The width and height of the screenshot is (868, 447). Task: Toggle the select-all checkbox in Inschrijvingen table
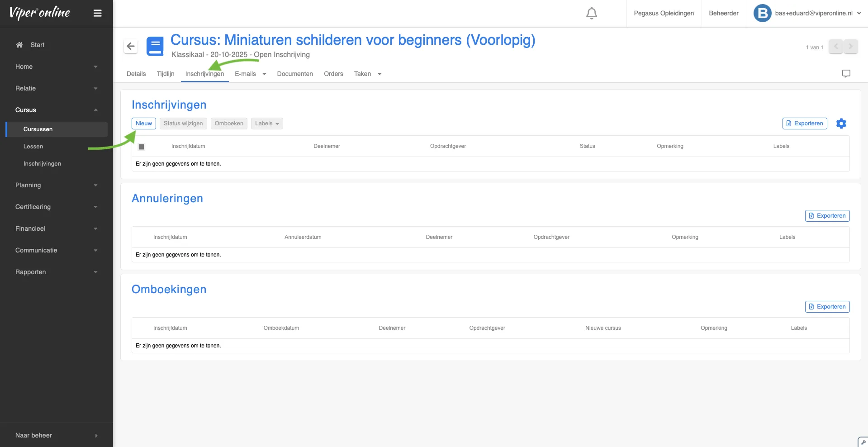click(142, 147)
